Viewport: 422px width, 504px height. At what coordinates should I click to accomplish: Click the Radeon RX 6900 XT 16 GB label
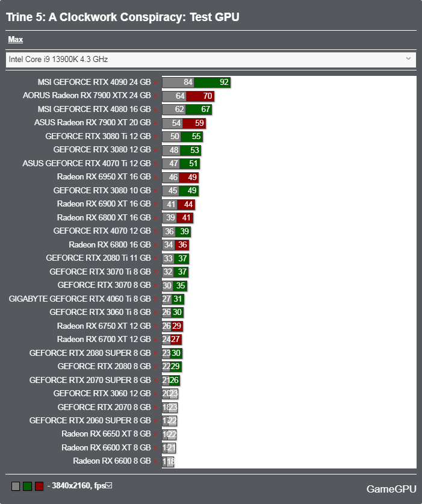104,204
